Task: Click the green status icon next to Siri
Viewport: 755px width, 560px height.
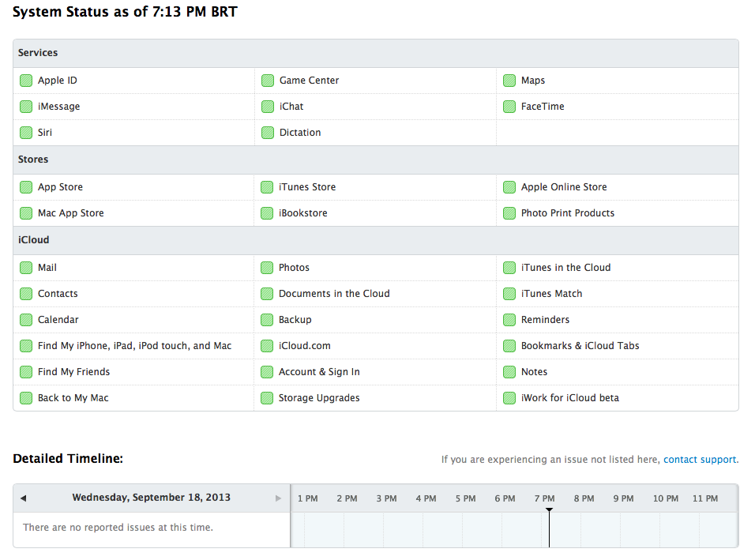Action: coord(26,133)
